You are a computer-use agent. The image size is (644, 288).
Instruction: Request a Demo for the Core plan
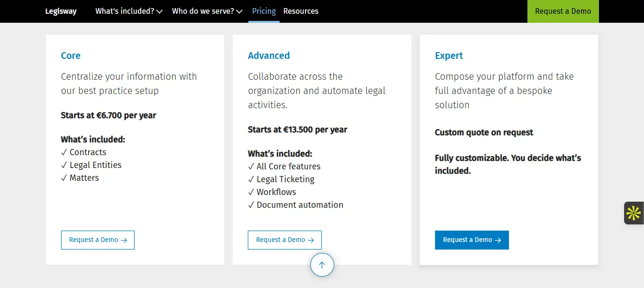98,240
